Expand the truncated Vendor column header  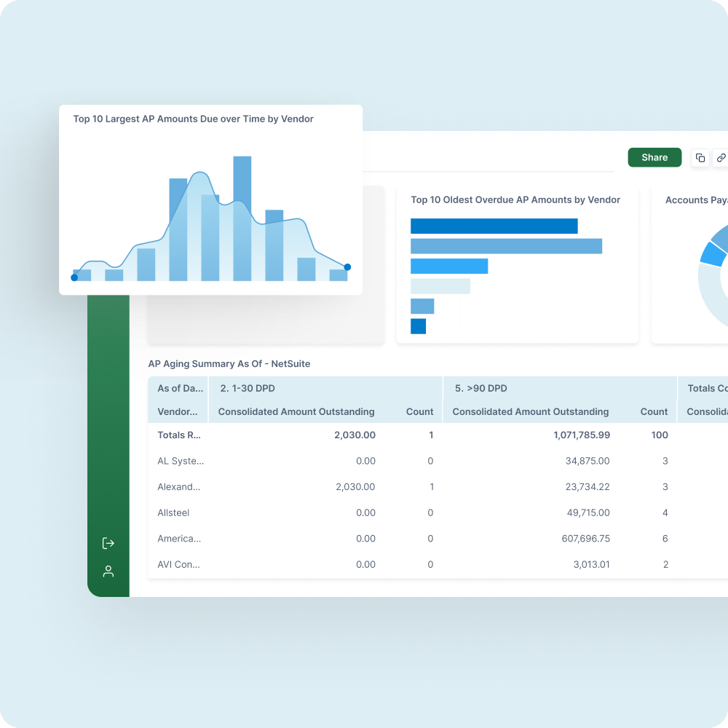(178, 411)
